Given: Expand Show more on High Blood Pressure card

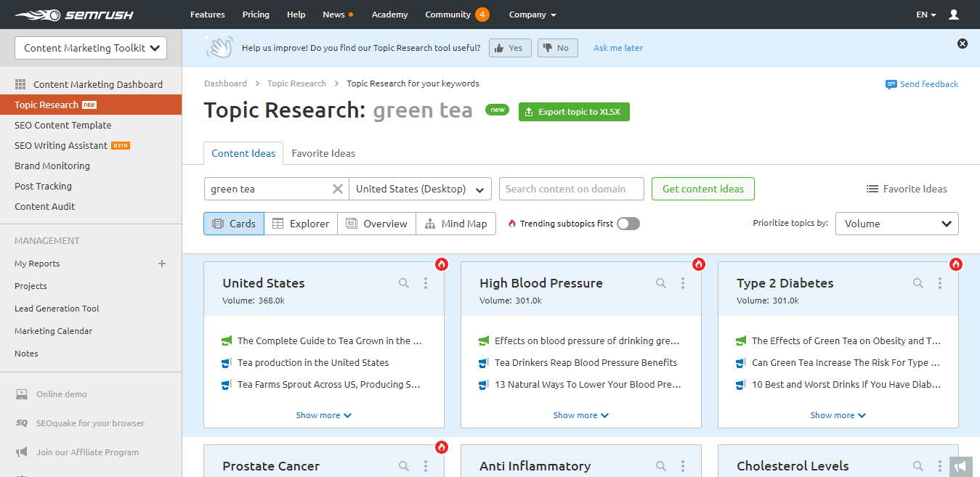Looking at the screenshot, I should [x=581, y=415].
